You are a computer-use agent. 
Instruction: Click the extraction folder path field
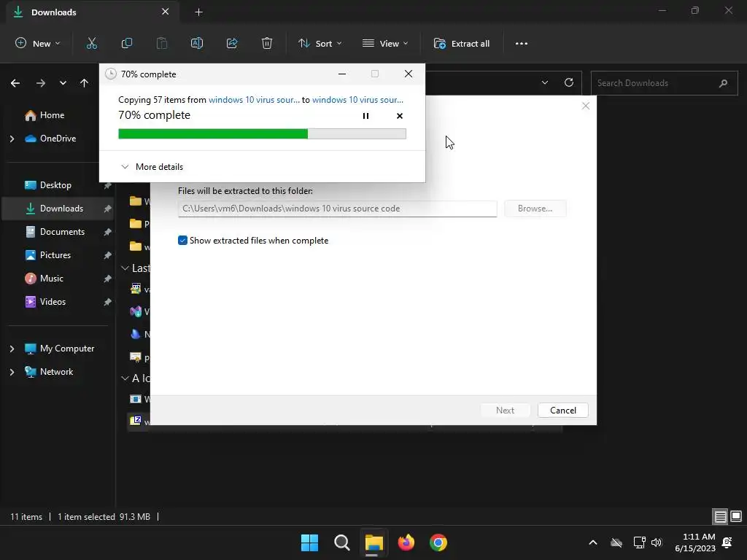[x=337, y=209]
